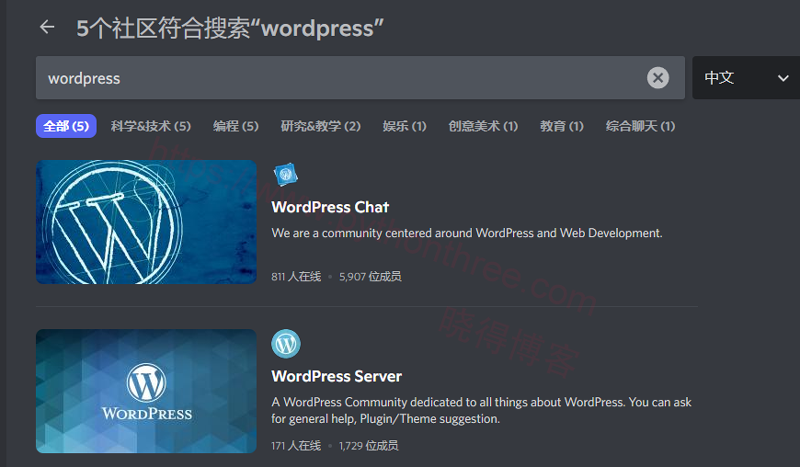This screenshot has height=467, width=800.
Task: Filter by 编程 (5) category
Action: [x=236, y=126]
